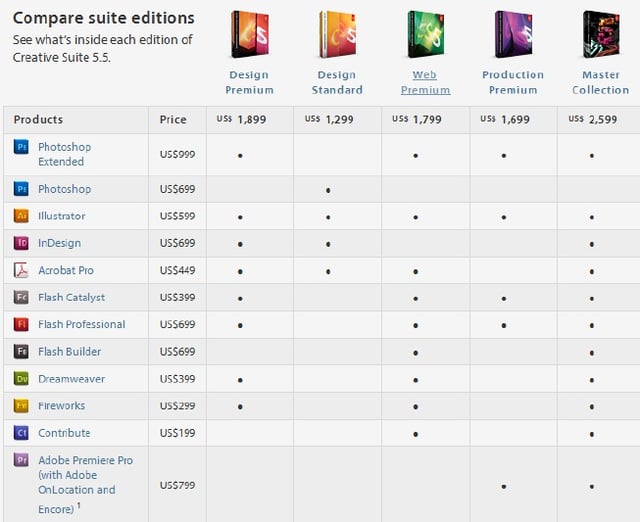Open the Web Premium box image

(x=425, y=34)
